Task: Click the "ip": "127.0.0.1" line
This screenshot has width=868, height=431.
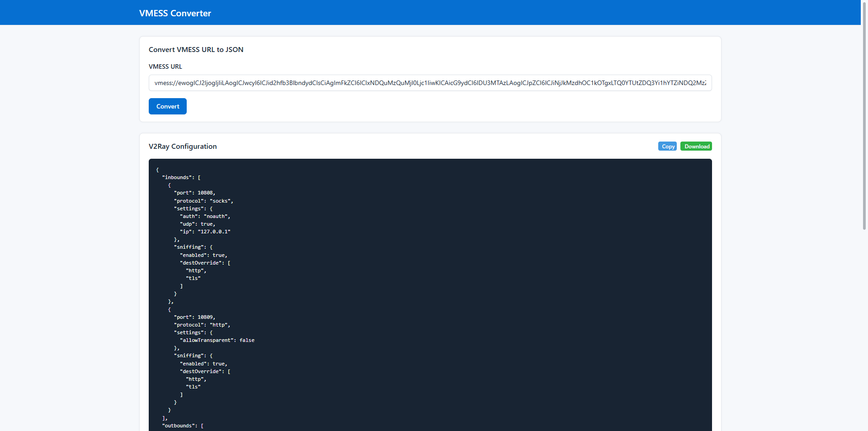Action: click(205, 232)
